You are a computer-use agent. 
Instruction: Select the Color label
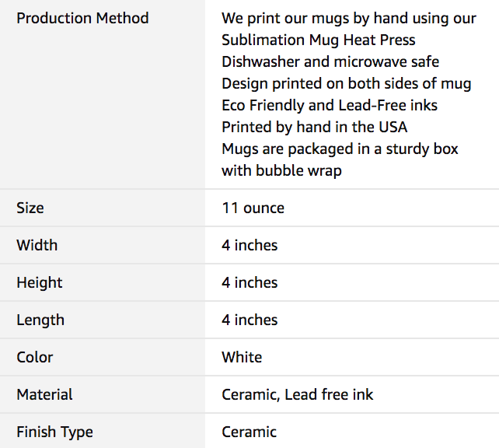click(x=35, y=357)
